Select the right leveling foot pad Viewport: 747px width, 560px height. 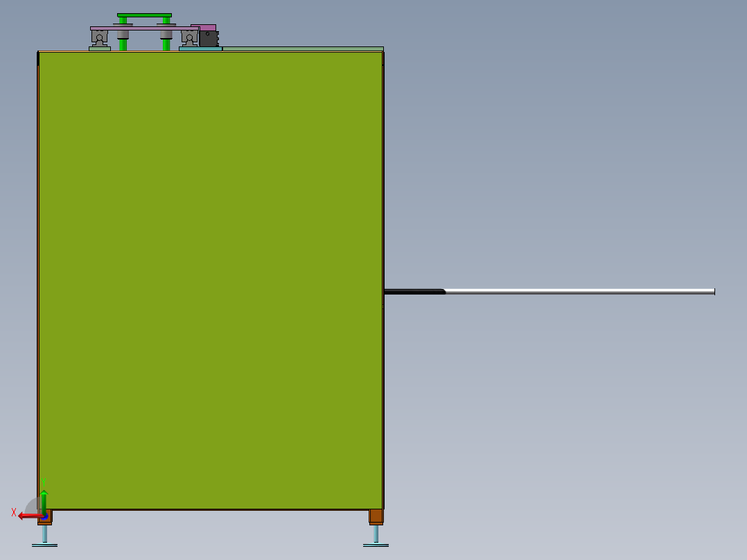(376, 545)
